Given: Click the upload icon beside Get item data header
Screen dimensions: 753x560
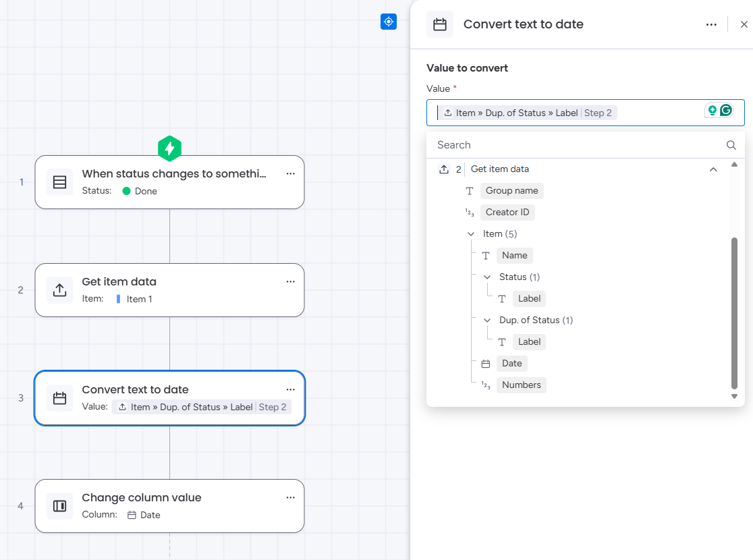Looking at the screenshot, I should click(444, 169).
